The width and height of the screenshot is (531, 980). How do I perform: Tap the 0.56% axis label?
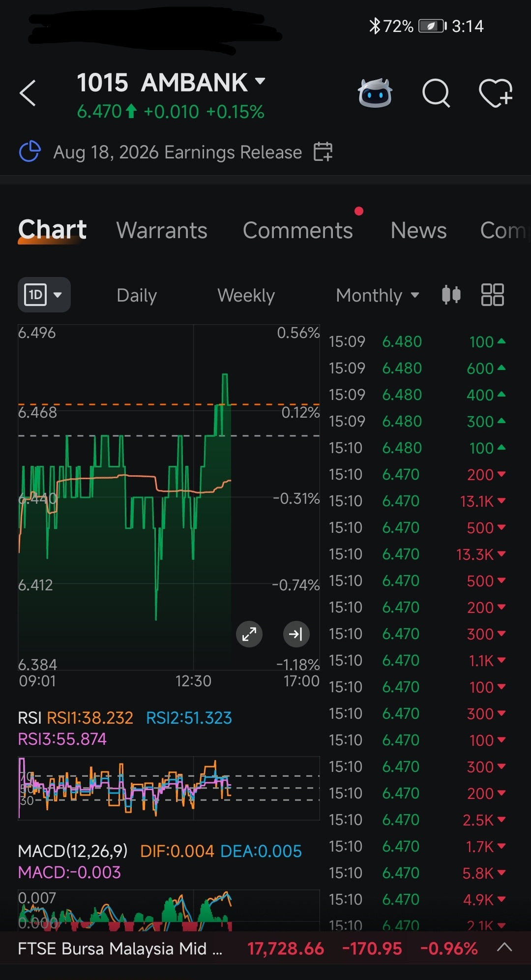pyautogui.click(x=298, y=333)
